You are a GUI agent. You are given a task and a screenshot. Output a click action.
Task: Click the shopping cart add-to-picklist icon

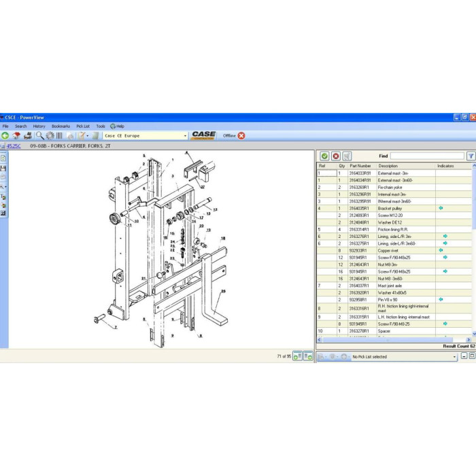[x=347, y=156]
